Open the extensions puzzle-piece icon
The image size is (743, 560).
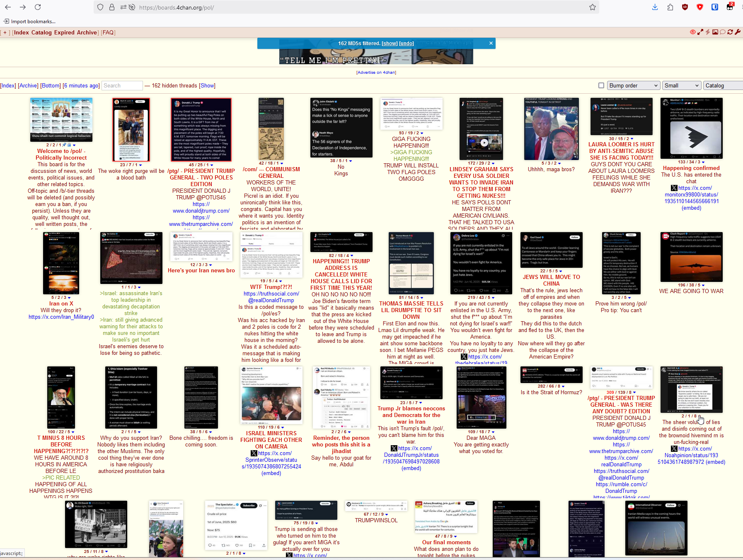click(x=670, y=7)
